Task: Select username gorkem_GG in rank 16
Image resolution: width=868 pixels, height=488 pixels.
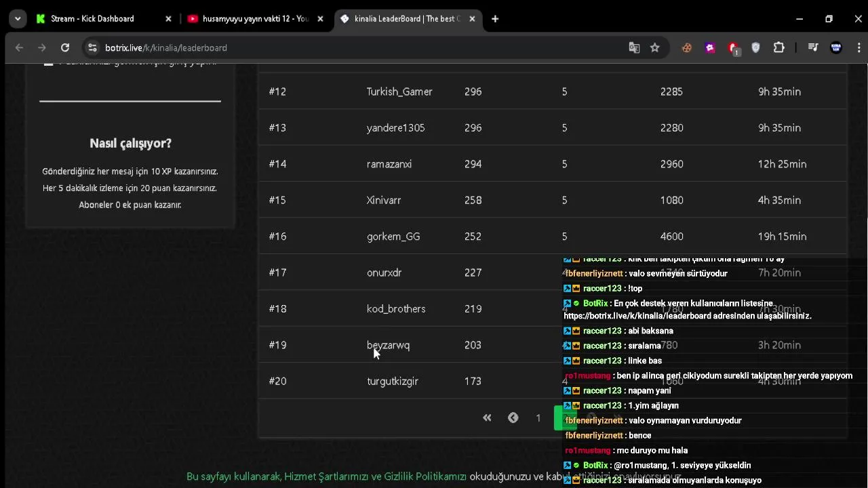Action: pos(393,237)
